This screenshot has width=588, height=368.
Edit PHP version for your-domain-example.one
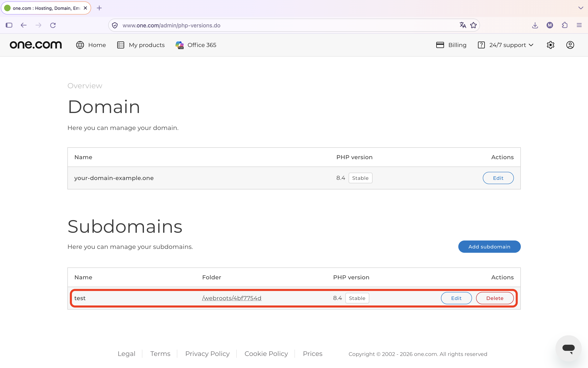tap(498, 178)
